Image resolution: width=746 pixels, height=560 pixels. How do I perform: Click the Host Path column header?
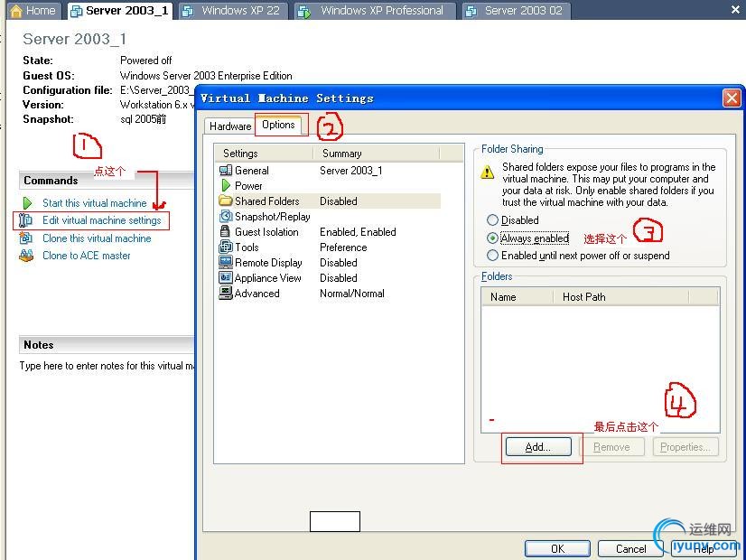[x=621, y=297]
